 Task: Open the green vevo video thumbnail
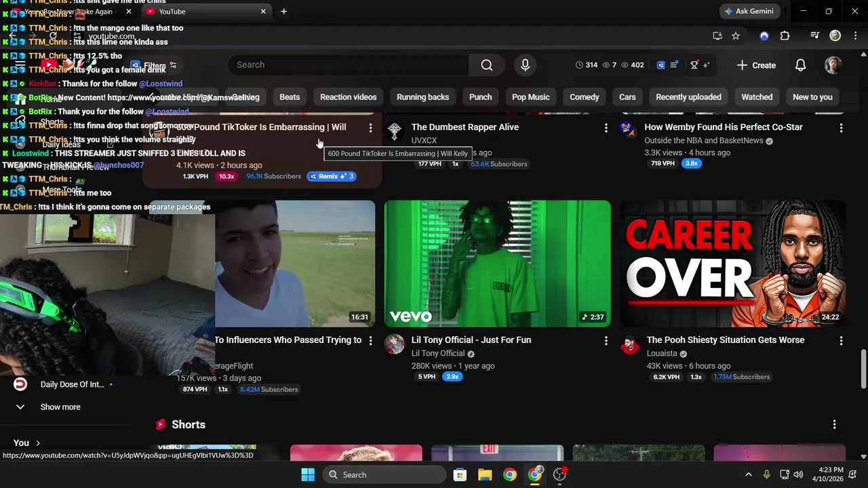coord(497,264)
